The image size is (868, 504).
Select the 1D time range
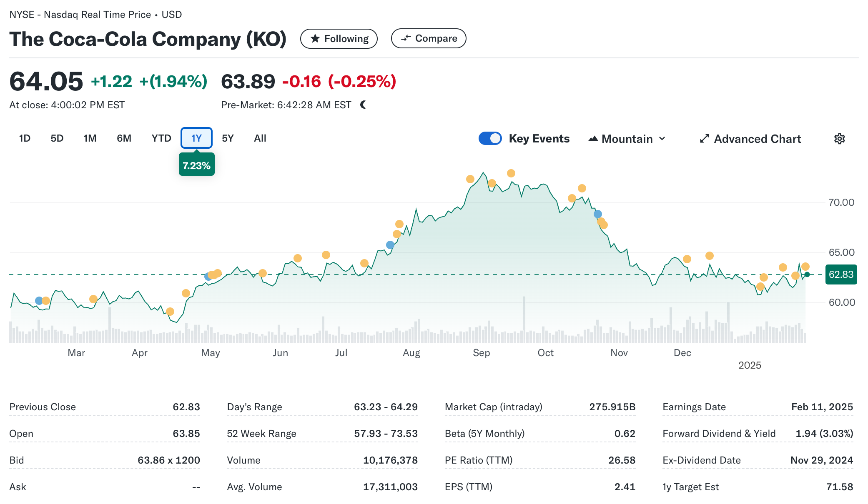coord(25,138)
